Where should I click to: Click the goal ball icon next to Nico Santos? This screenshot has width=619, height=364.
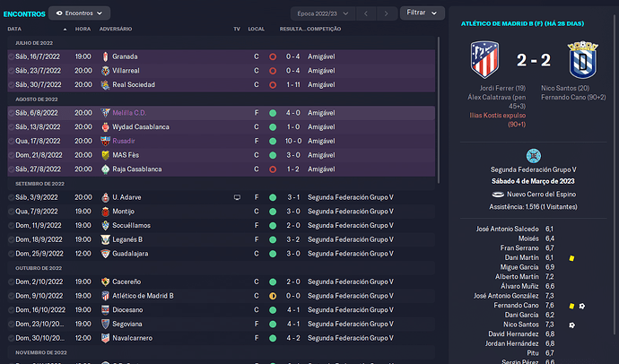tap(571, 325)
